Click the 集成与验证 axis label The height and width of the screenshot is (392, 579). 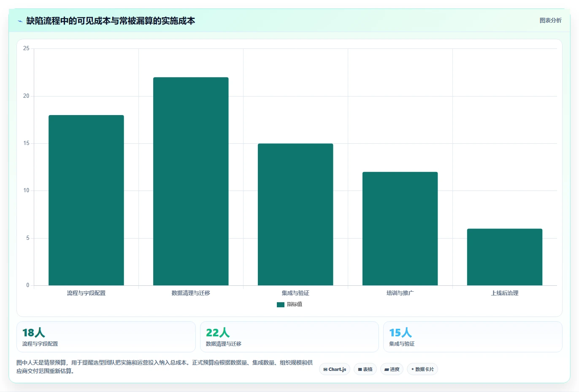[295, 293]
